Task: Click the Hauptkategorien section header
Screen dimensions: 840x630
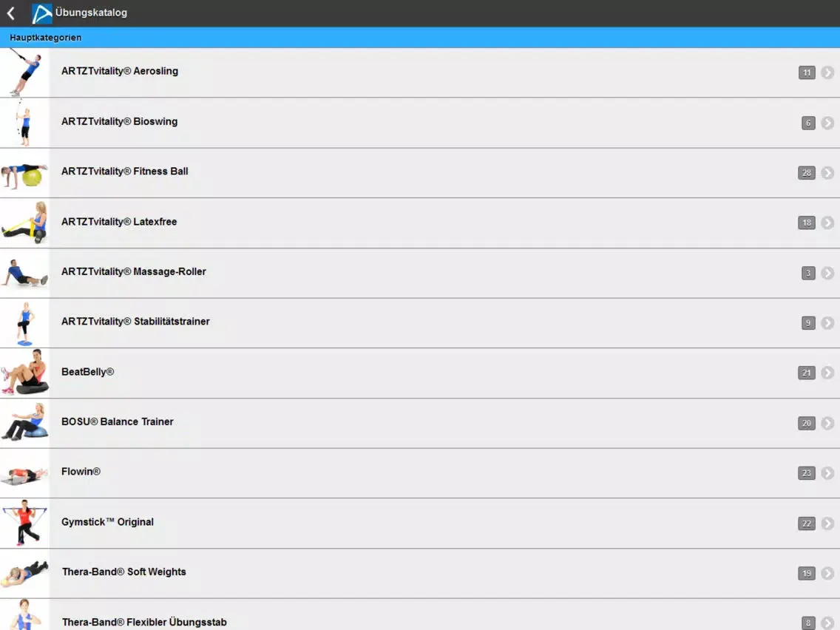Action: pos(420,38)
